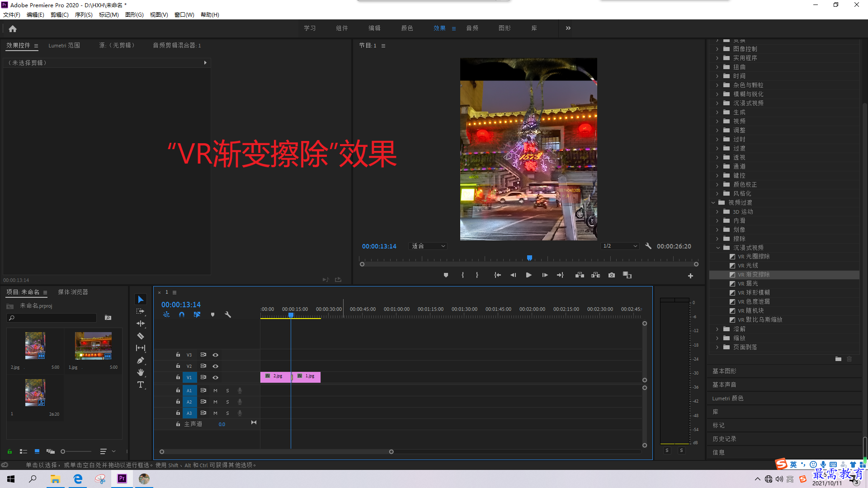The width and height of the screenshot is (868, 488).
Task: Click the Home icon
Action: tap(13, 28)
